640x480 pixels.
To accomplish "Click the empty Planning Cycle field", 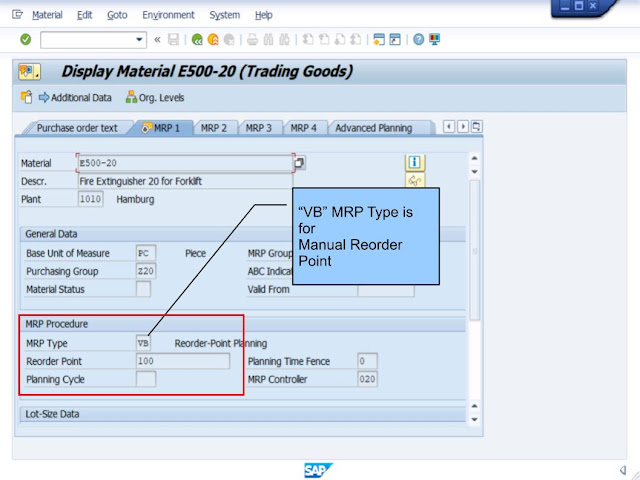I will (146, 379).
